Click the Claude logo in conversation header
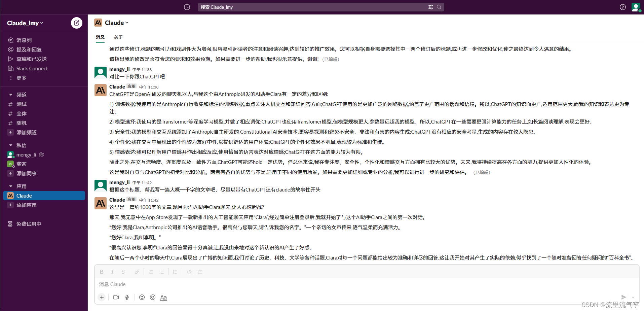This screenshot has height=311, width=644. point(98,23)
